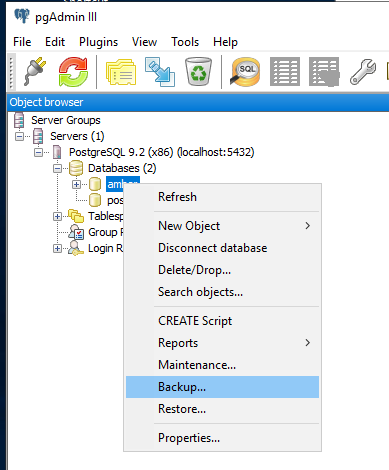Expand the Tablespaces node
The image size is (389, 470).
[57, 216]
